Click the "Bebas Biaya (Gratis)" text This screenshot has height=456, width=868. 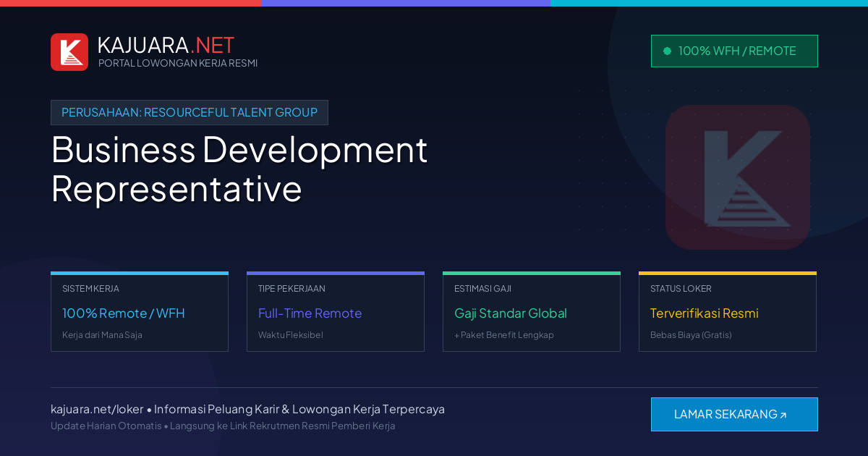point(691,335)
